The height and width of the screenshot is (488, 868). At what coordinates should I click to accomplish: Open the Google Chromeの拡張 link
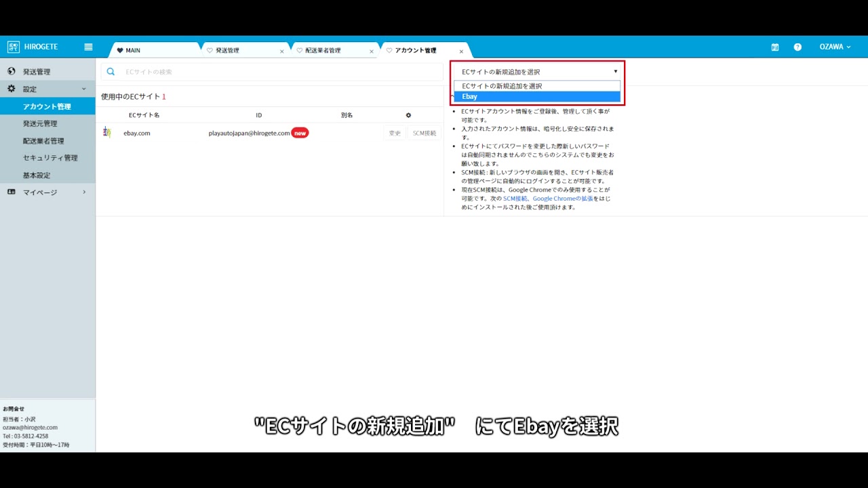click(563, 199)
